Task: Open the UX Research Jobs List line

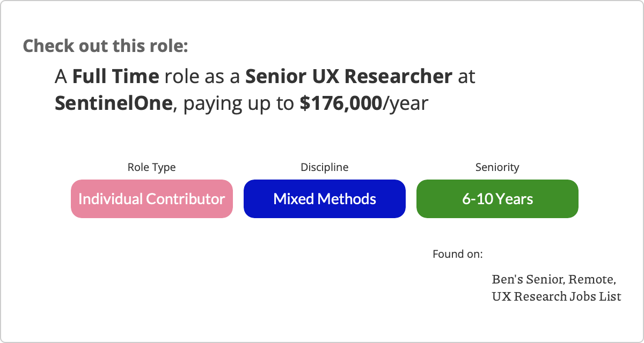Action: [x=557, y=296]
